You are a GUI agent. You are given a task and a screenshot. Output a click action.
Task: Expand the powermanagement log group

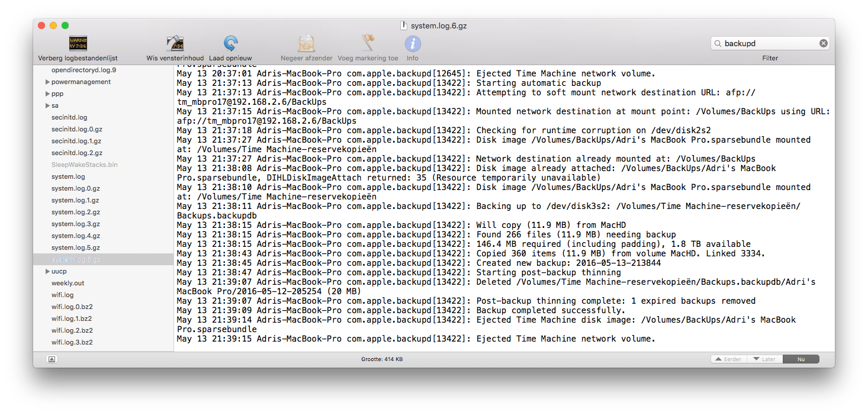pyautogui.click(x=48, y=82)
